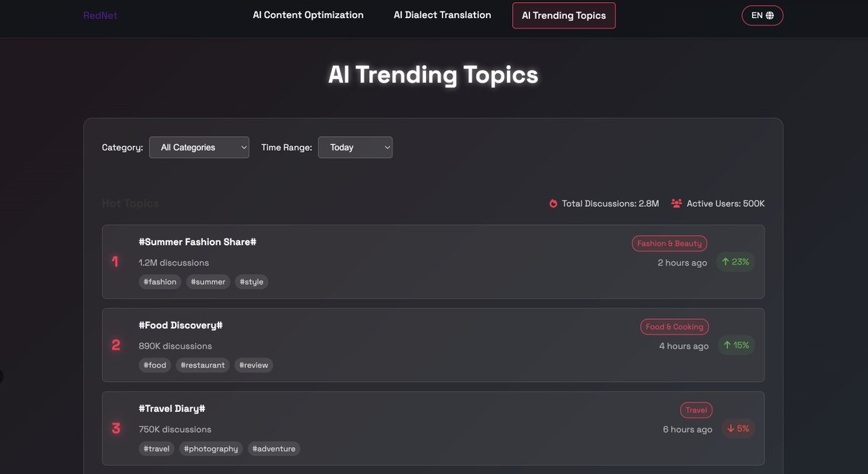Click the Travel badge on Travel Diary
The height and width of the screenshot is (474, 868).
(696, 408)
